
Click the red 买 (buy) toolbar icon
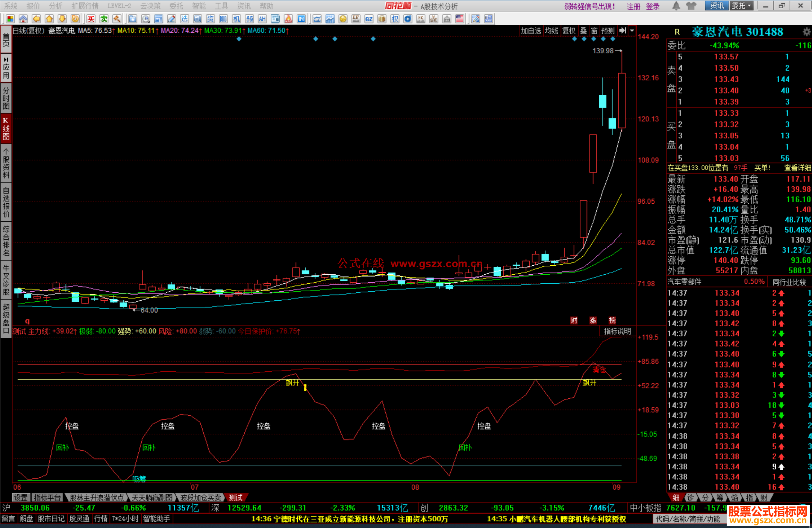(x=91, y=19)
